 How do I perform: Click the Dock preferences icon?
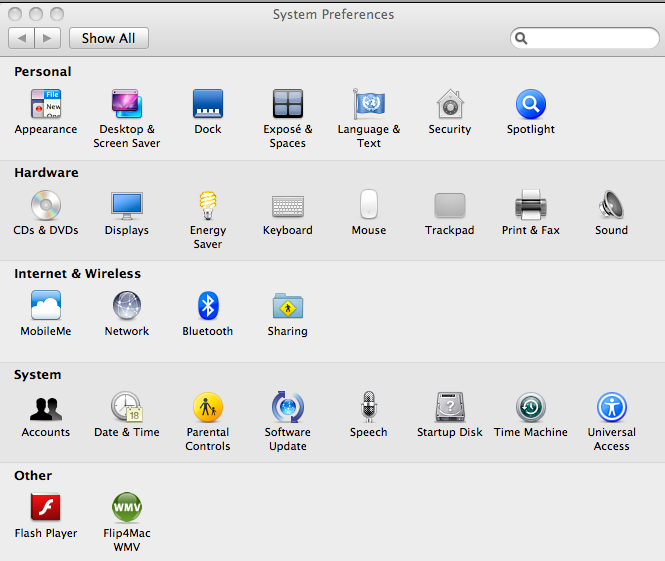pos(208,105)
